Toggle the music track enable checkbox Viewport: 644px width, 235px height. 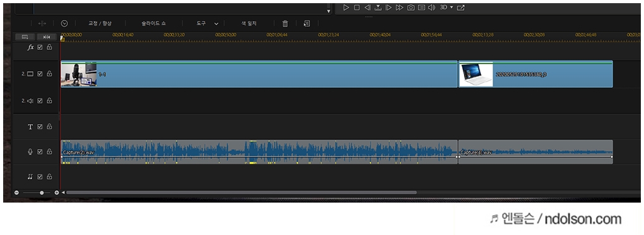(x=40, y=176)
